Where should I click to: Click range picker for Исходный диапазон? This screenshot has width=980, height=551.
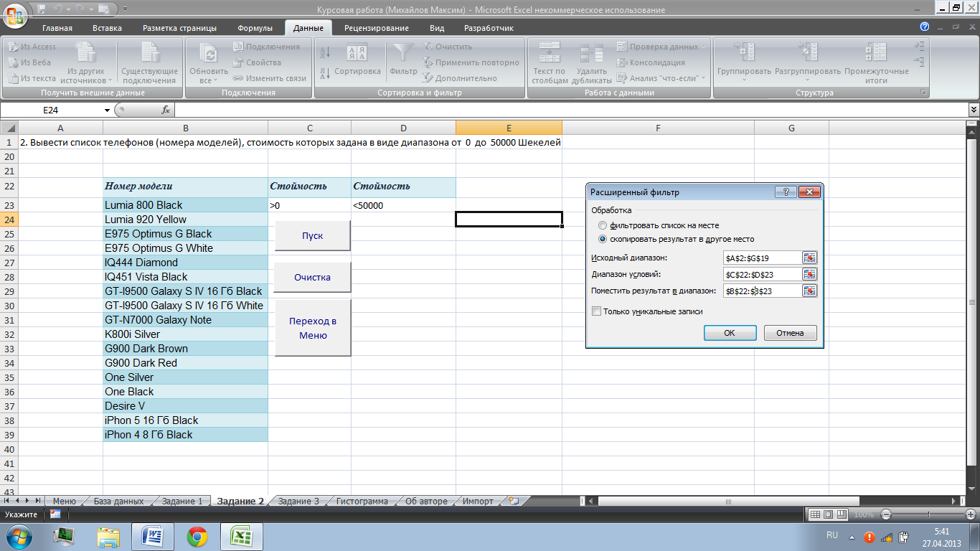click(x=809, y=258)
